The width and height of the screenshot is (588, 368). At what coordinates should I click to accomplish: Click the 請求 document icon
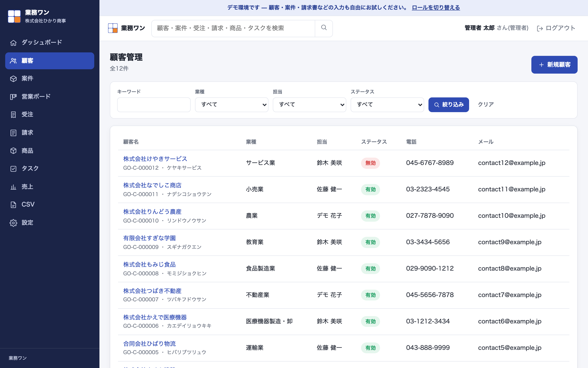[x=13, y=133]
